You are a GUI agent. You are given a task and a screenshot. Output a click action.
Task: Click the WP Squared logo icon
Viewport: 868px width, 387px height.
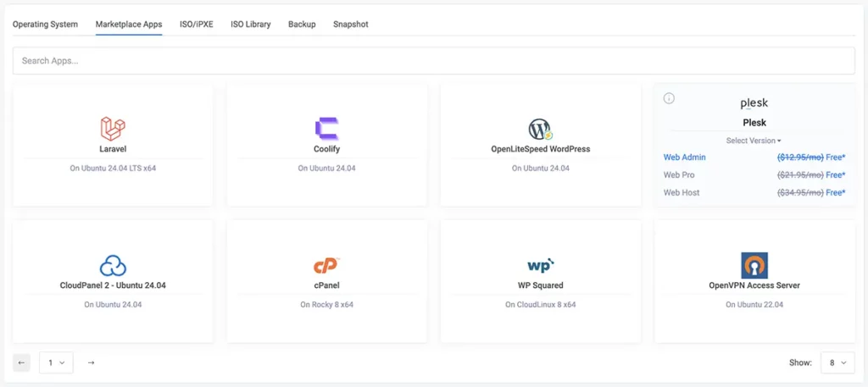540,265
